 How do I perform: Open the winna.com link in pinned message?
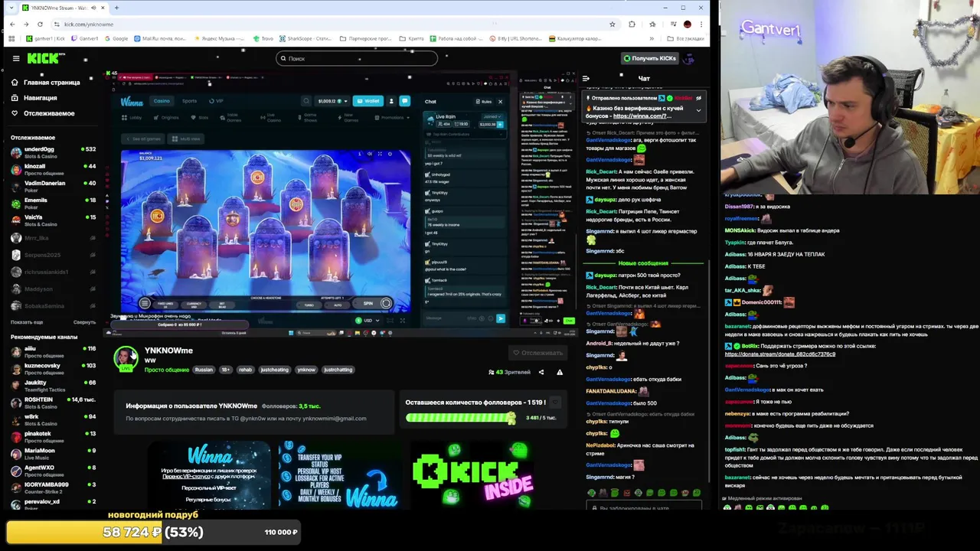click(642, 116)
